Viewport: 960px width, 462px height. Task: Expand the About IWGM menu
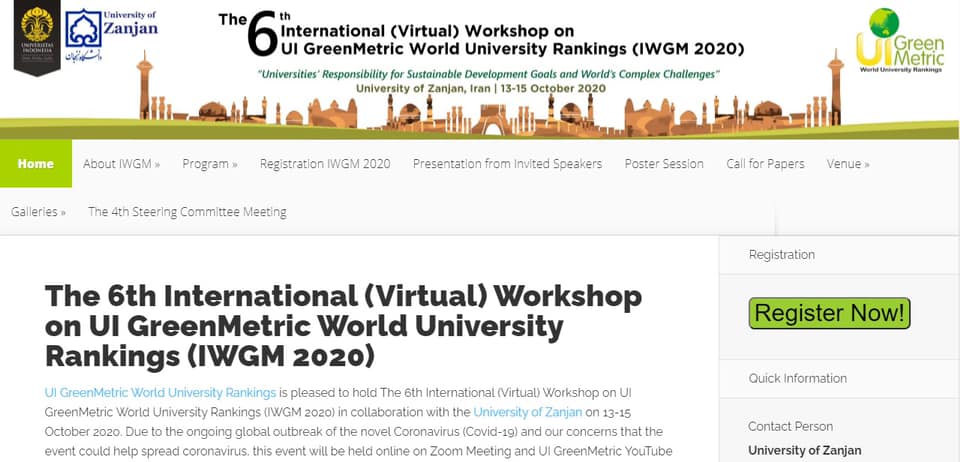121,163
